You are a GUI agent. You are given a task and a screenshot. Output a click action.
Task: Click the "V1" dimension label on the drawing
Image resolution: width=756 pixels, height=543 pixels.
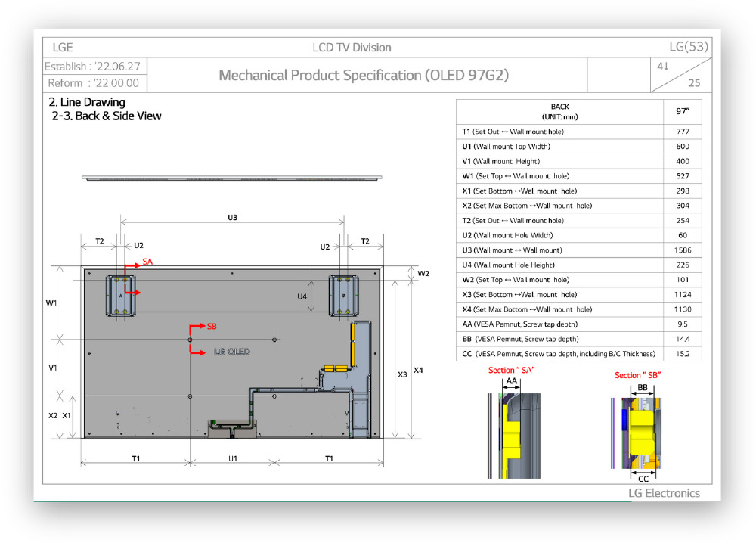click(53, 368)
